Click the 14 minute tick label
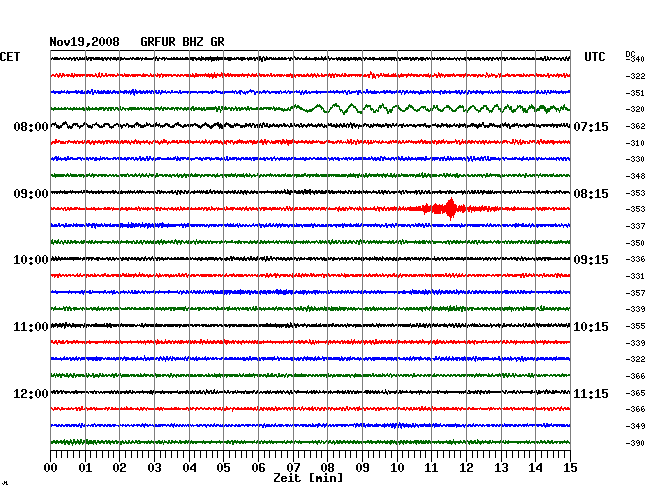The width and height of the screenshot is (650, 494). pos(536,468)
